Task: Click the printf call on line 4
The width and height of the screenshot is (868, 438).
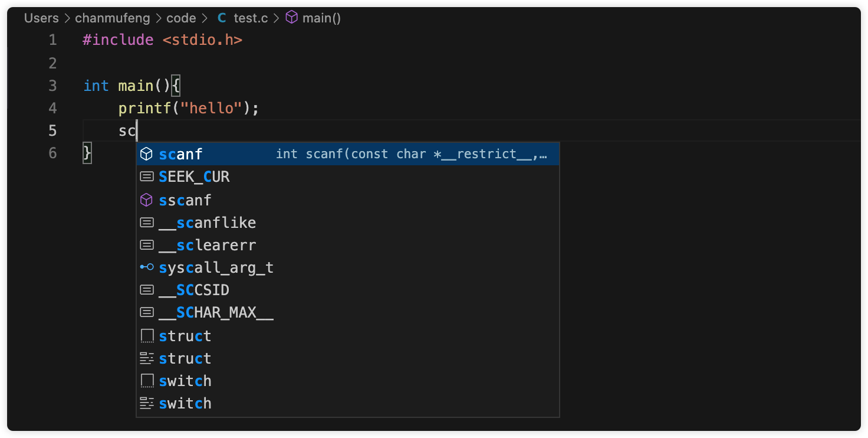Action: pyautogui.click(x=144, y=108)
